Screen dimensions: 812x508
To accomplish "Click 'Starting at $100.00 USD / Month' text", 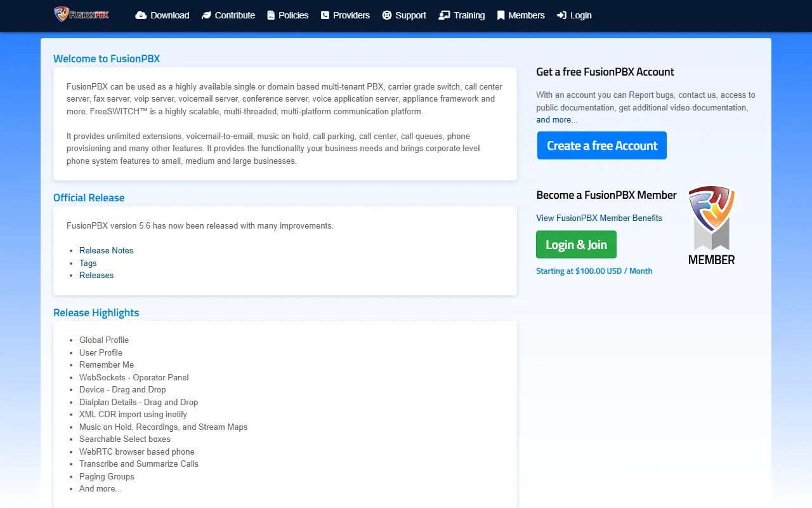I will coord(594,271).
